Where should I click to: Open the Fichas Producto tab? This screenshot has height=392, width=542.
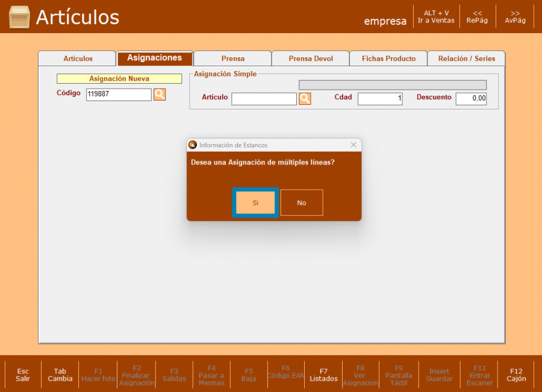[388, 59]
